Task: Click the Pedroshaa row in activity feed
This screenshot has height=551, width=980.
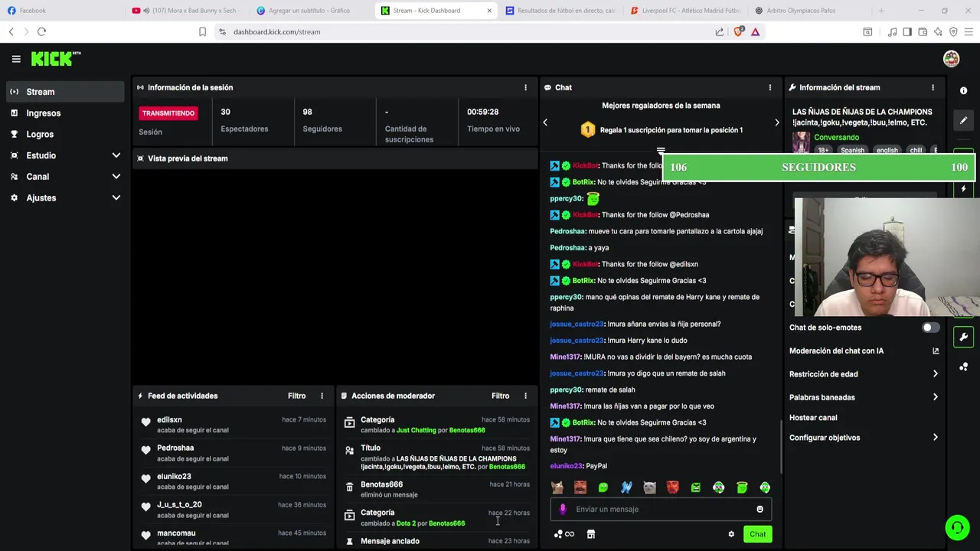Action: coord(233,453)
